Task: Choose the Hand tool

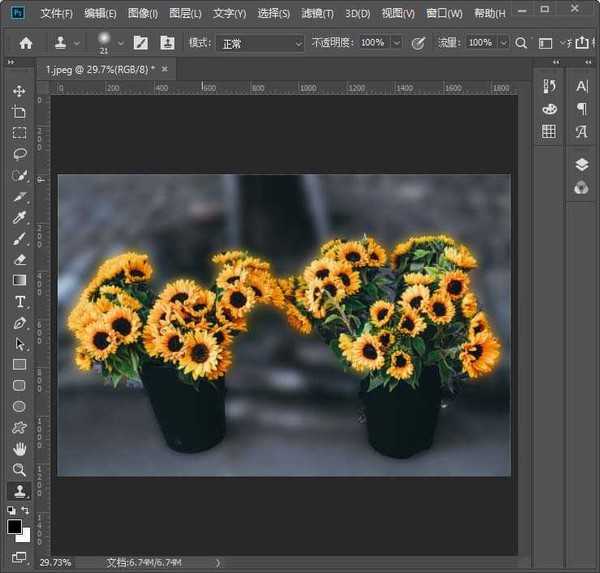Action: [x=19, y=448]
